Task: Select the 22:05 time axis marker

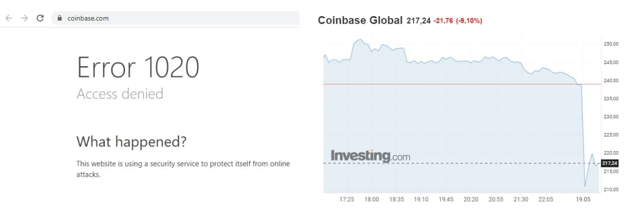Action: point(546,200)
